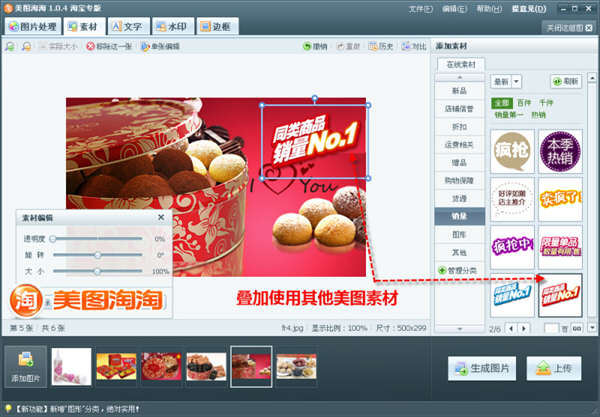Add the 好评如潮 dotted circle sticker
Viewport: 600px width, 417px height.
512,199
